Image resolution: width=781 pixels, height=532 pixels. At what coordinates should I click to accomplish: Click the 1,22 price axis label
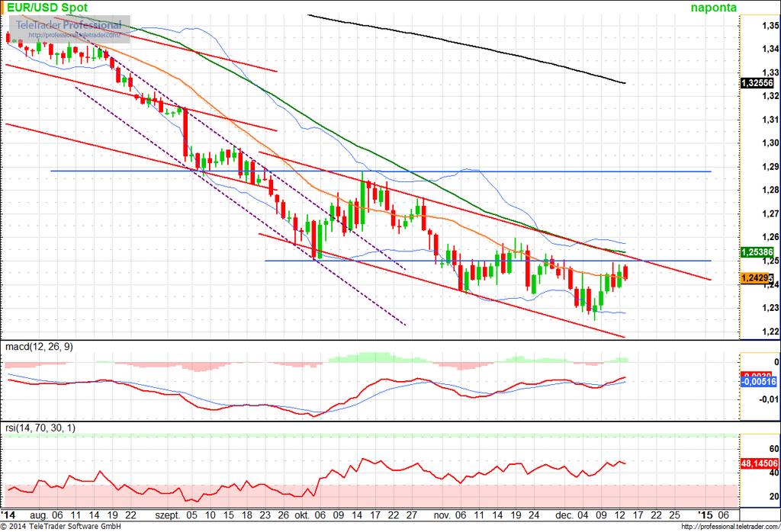(770, 332)
